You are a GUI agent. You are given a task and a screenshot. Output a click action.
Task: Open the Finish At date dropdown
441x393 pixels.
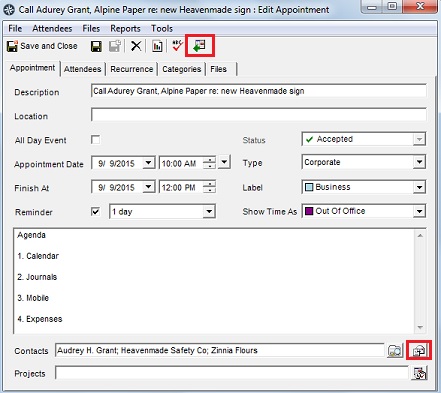tap(148, 187)
